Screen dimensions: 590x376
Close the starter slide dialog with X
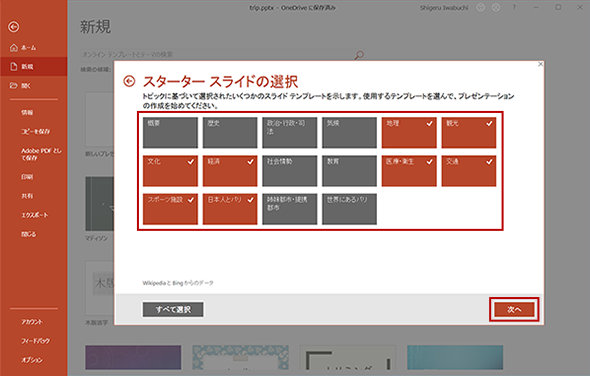click(540, 64)
